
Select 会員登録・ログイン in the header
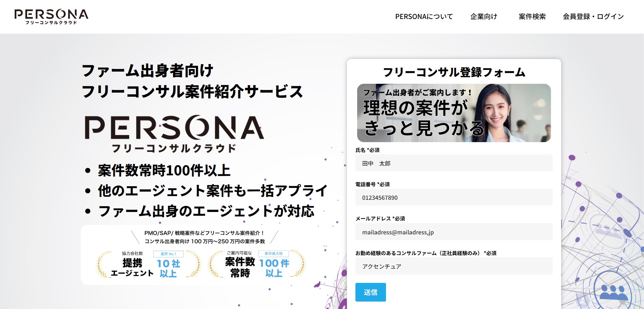coord(593,17)
